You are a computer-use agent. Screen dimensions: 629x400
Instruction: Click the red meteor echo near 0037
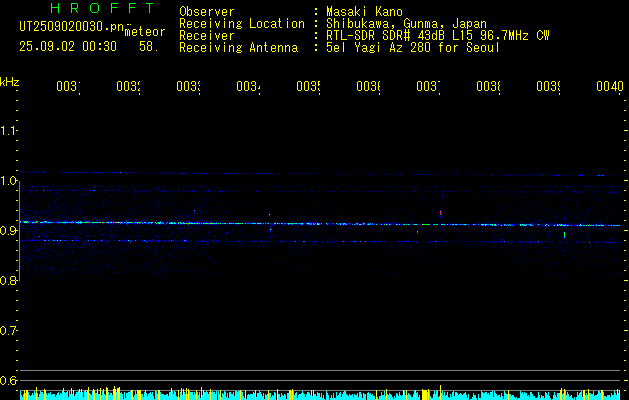[440, 213]
